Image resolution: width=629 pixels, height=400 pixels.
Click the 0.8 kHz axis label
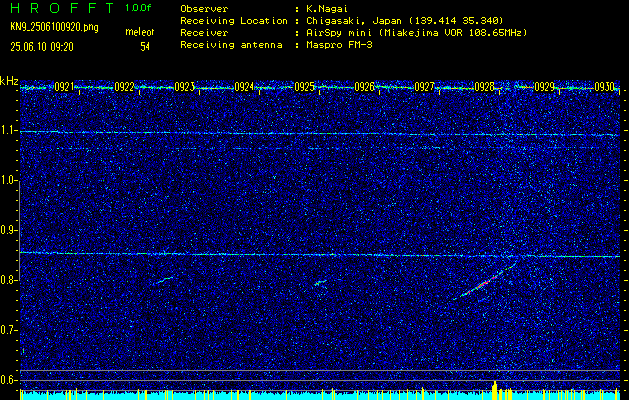pos(9,280)
